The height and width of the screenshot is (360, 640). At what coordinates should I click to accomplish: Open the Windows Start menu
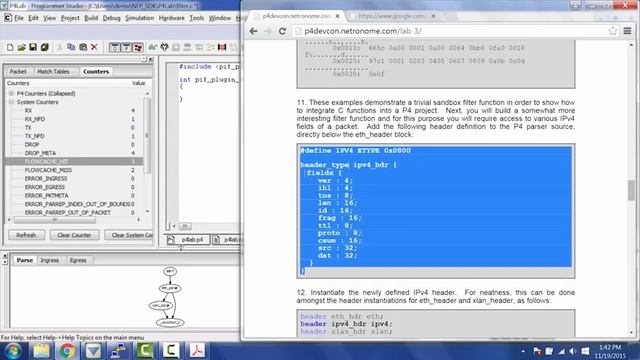[13, 351]
